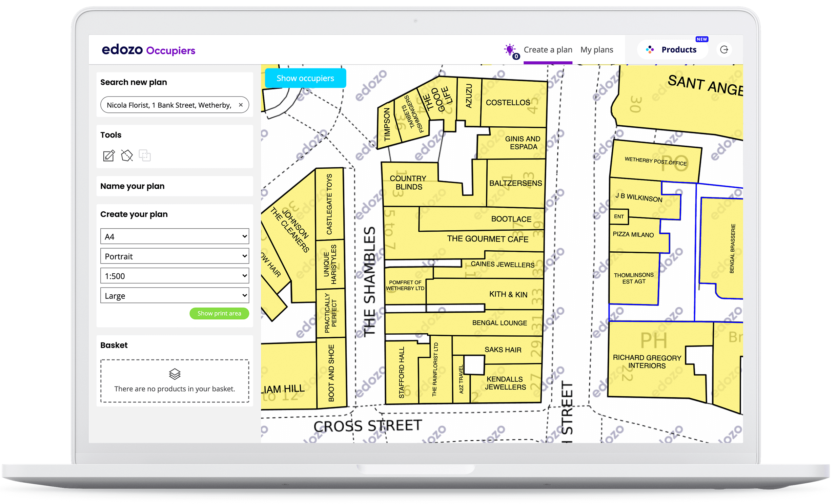
Task: Switch to Create a plan tab
Action: (x=548, y=50)
